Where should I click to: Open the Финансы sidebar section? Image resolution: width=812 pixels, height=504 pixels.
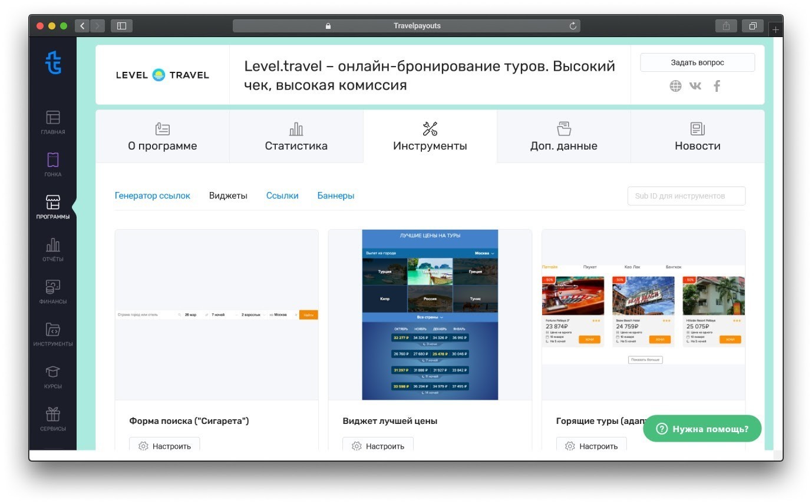point(53,292)
